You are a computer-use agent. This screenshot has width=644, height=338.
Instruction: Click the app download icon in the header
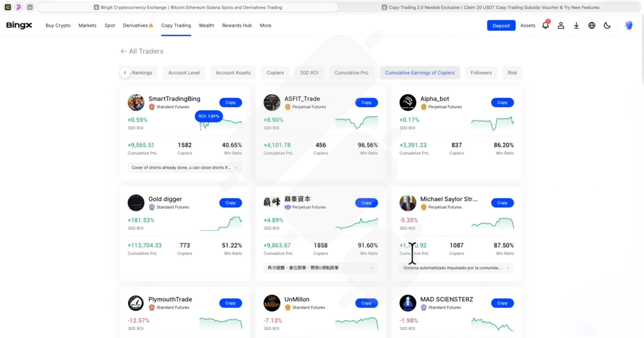pyautogui.click(x=576, y=25)
